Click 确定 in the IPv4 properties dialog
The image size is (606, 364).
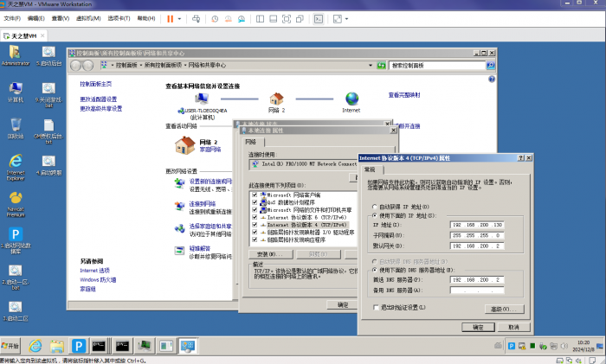click(x=478, y=328)
